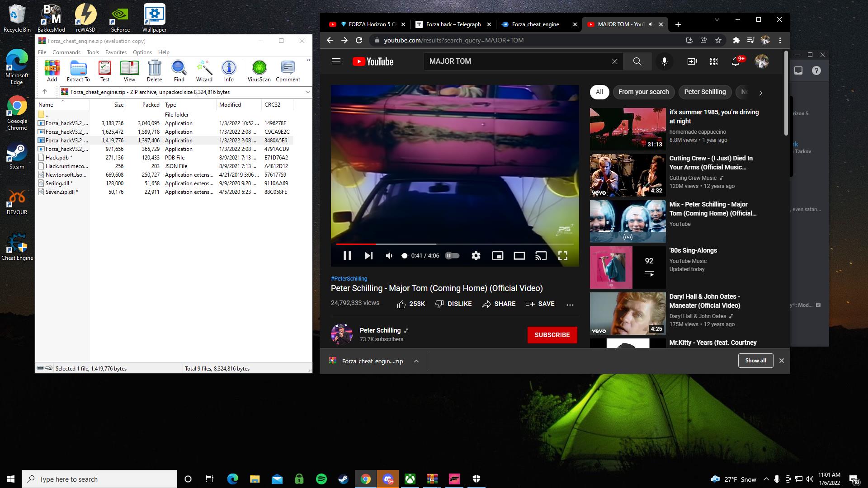Pause the Major Tom video
Viewport: 868px width, 488px height.
click(347, 256)
